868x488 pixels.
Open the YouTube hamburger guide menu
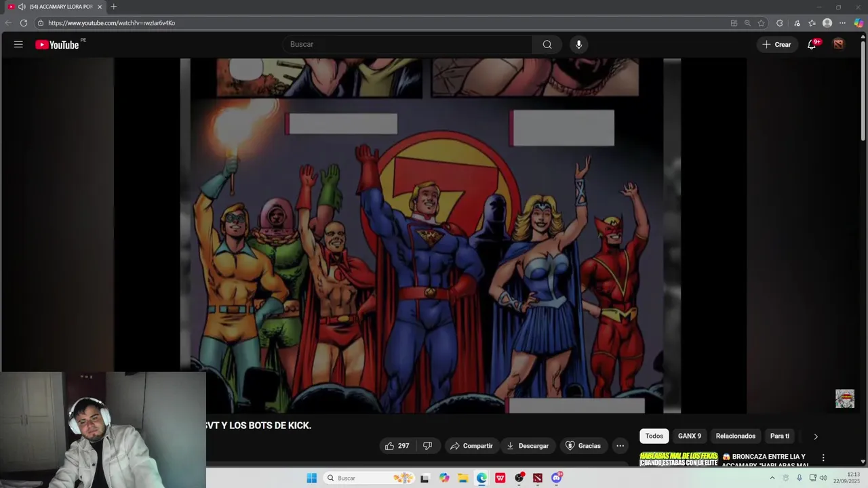[18, 44]
